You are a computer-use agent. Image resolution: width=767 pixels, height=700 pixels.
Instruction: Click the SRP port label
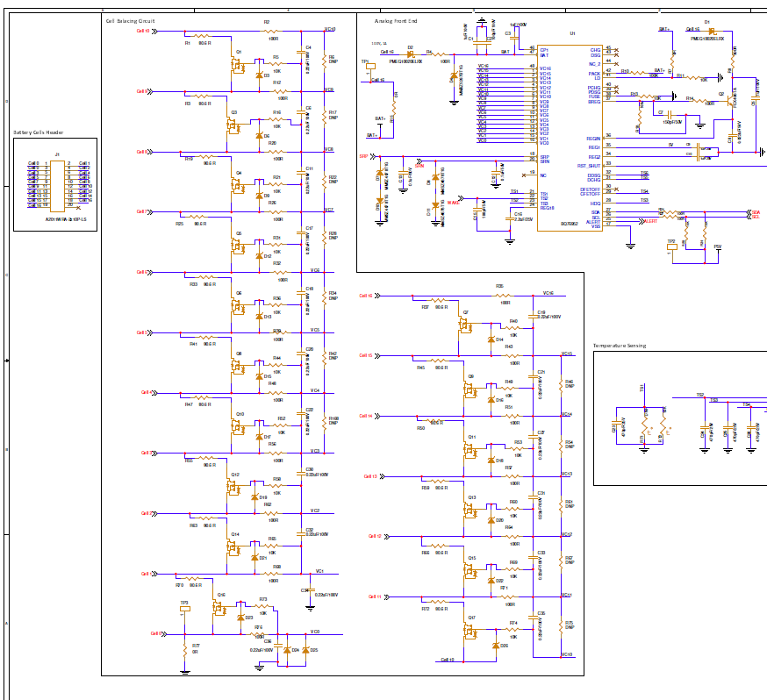pyautogui.click(x=363, y=156)
